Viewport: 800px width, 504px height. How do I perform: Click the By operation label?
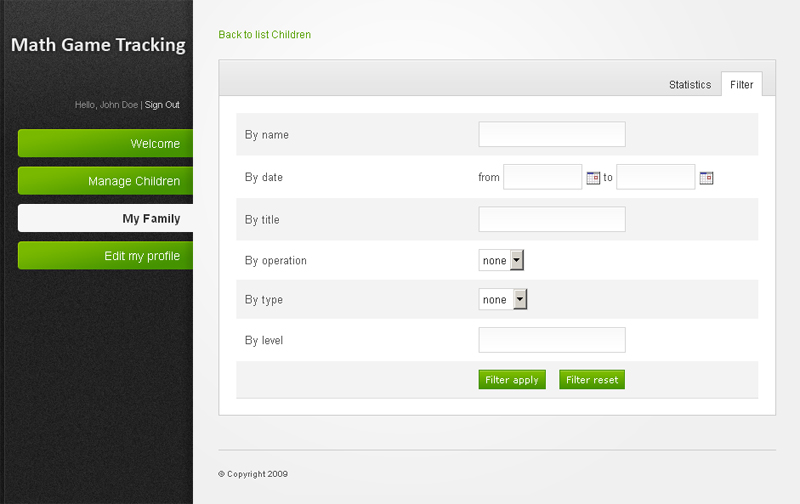pyautogui.click(x=276, y=261)
